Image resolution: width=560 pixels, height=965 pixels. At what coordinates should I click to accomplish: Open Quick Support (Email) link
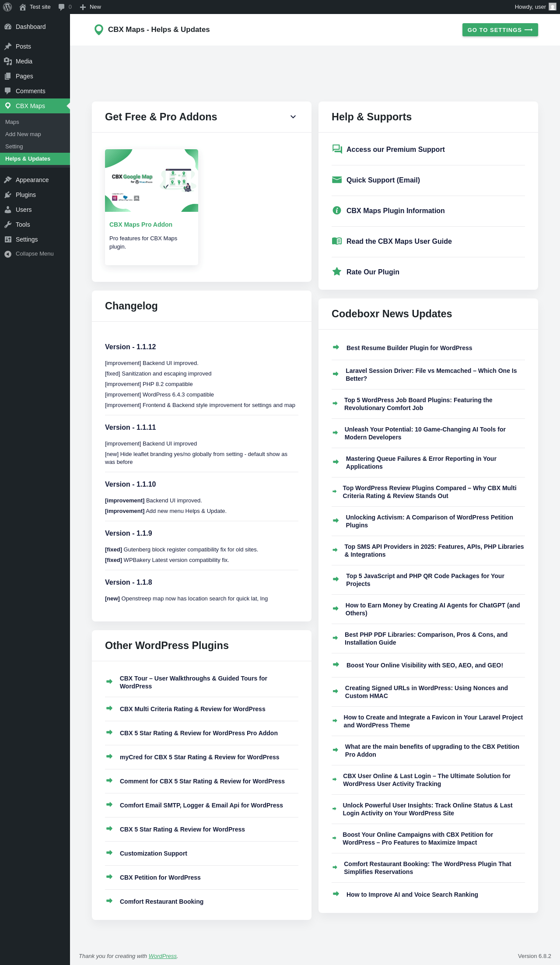[383, 180]
